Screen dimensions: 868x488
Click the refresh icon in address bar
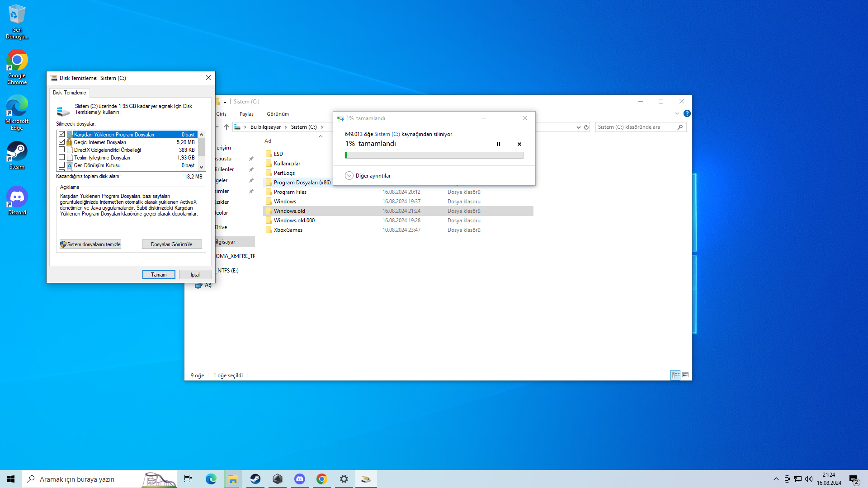586,127
